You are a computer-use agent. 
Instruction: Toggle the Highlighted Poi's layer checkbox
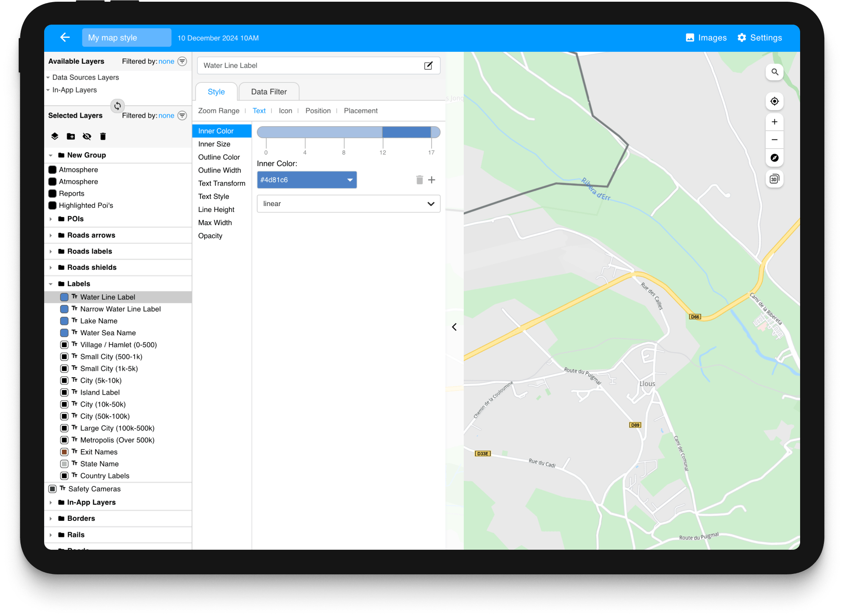pyautogui.click(x=53, y=205)
